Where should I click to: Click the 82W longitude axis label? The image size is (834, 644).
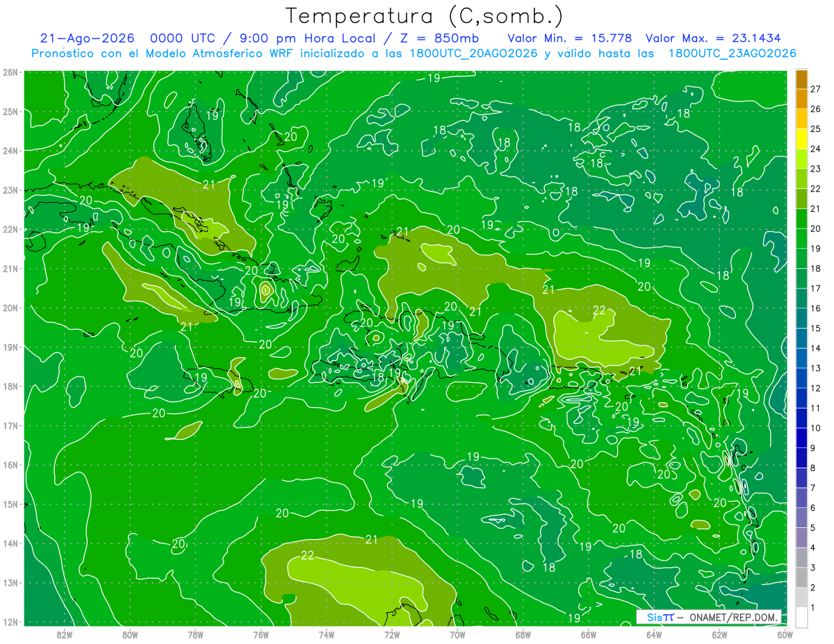tap(65, 634)
